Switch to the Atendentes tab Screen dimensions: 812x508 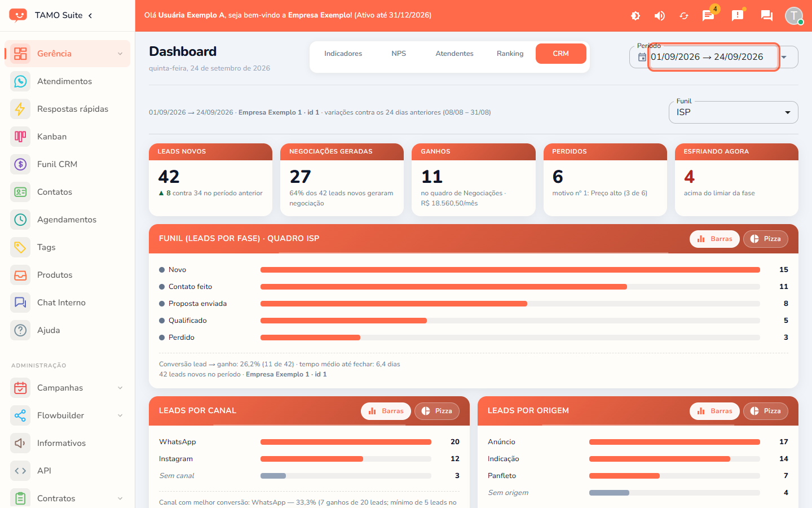[x=454, y=54]
